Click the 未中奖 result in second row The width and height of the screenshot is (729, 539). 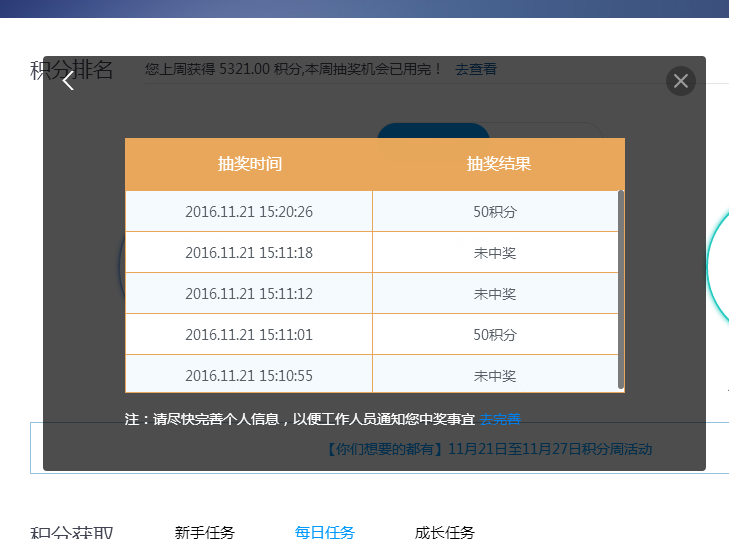pyautogui.click(x=495, y=253)
